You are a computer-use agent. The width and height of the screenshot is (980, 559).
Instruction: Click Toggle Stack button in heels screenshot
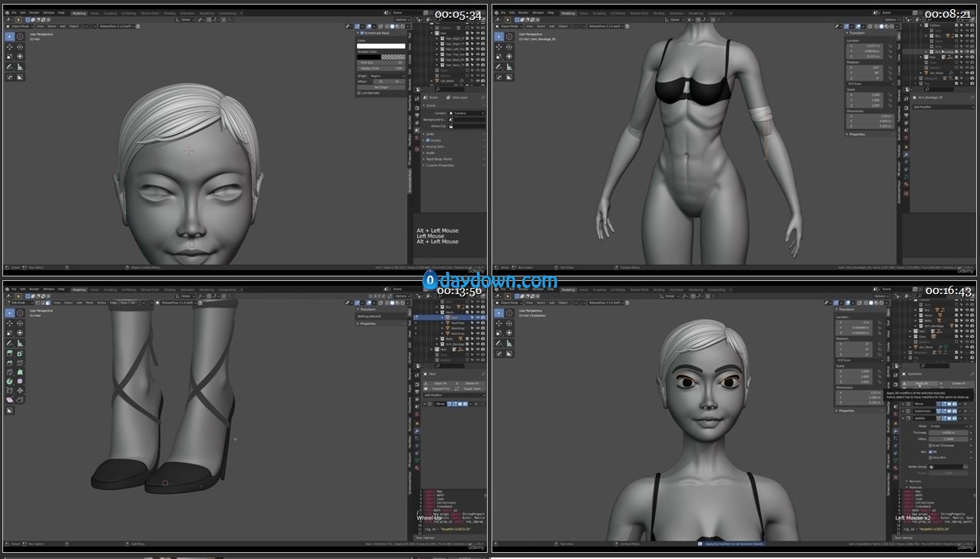coord(470,389)
